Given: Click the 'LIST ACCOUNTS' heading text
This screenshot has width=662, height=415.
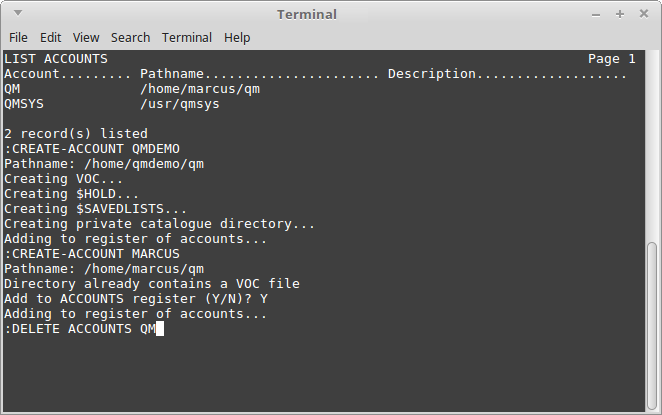Looking at the screenshot, I should click(56, 59).
